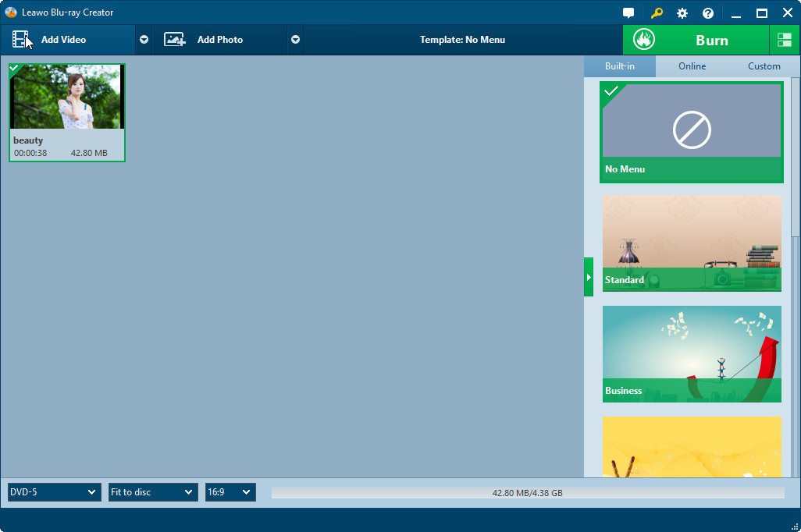Click the yellow key registration icon

(x=657, y=13)
